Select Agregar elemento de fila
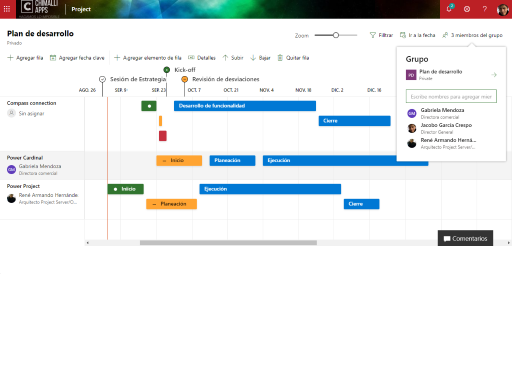This screenshot has height=384, width=512. [147, 58]
